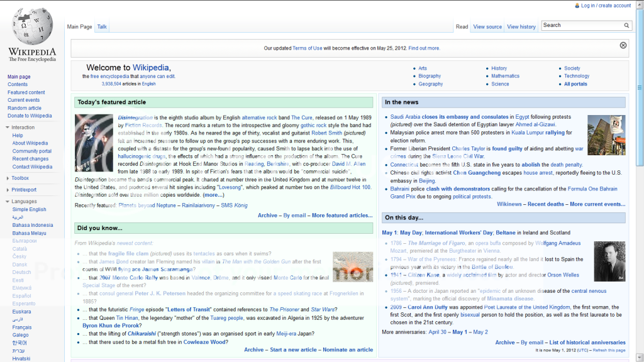Screen dimensions: 644x362
Task: Open the Terms of Use link
Action: click(x=307, y=48)
